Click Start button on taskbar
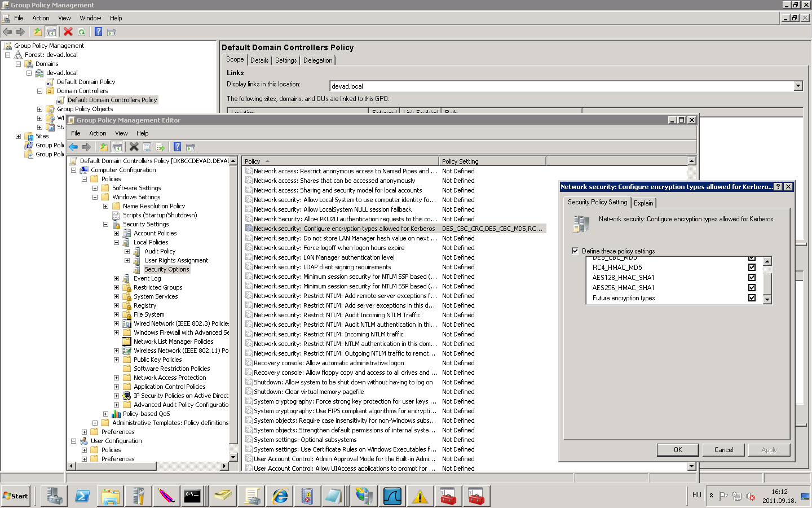Viewport: 812px width, 508px height. tap(16, 496)
